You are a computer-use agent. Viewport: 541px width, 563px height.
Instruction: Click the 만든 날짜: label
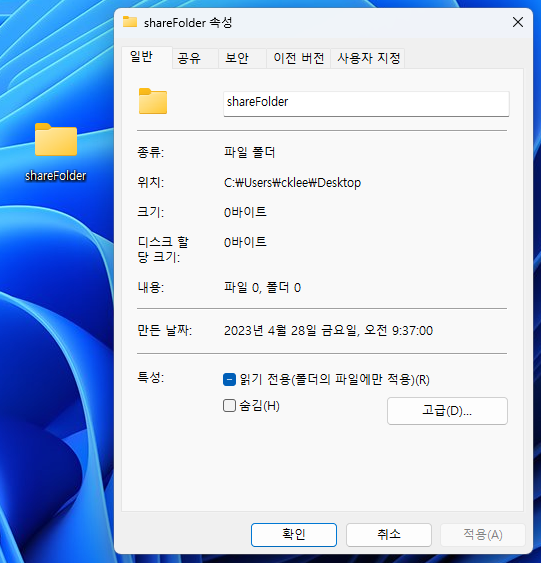(165, 330)
